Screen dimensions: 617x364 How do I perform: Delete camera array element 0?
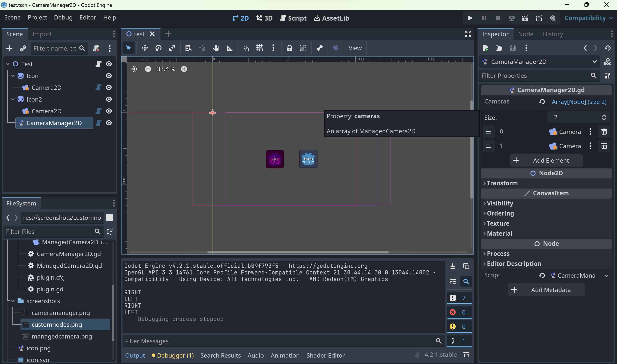[604, 132]
